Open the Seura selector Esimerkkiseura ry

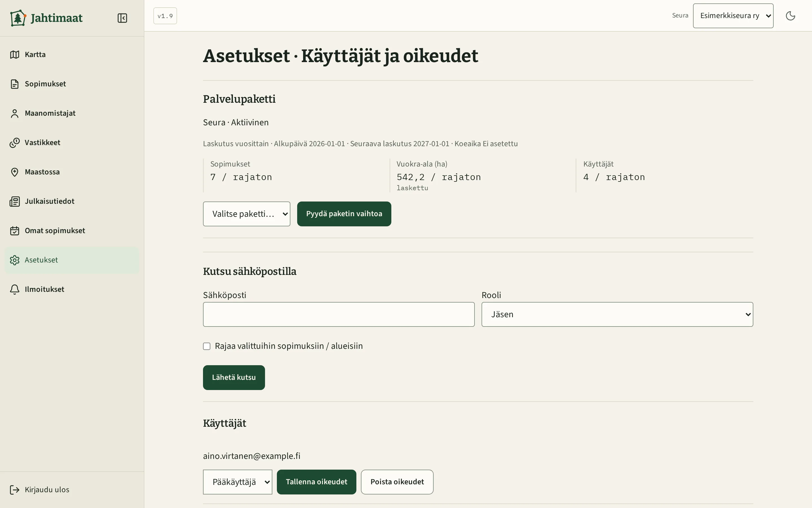pyautogui.click(x=733, y=16)
